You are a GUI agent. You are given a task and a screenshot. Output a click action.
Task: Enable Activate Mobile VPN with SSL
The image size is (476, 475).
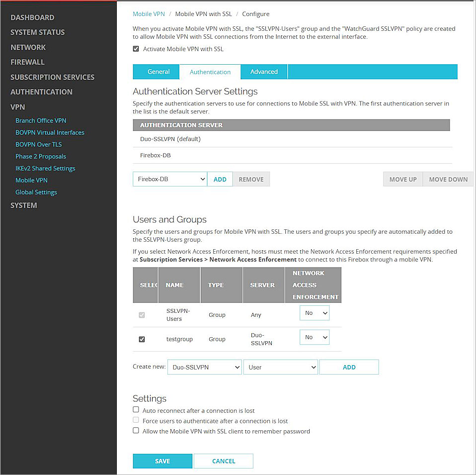point(136,49)
